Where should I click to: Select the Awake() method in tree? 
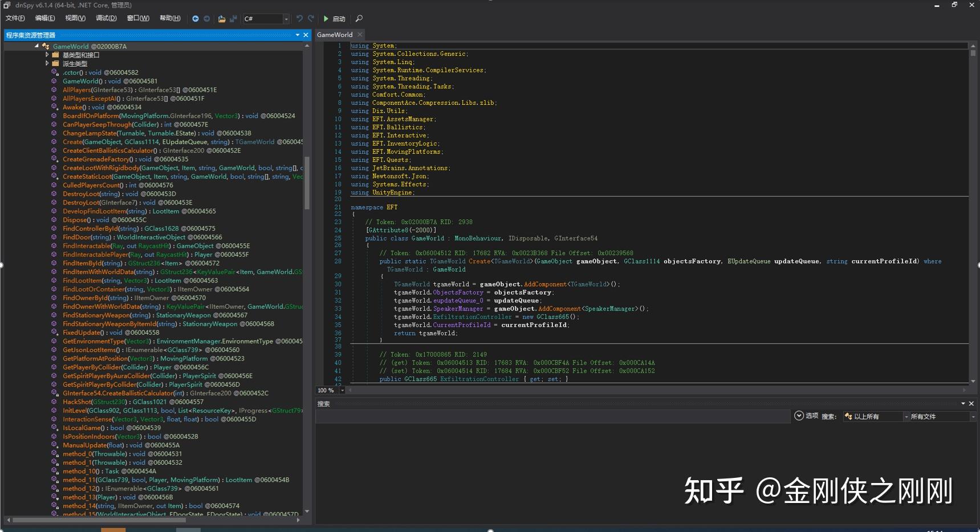click(102, 107)
